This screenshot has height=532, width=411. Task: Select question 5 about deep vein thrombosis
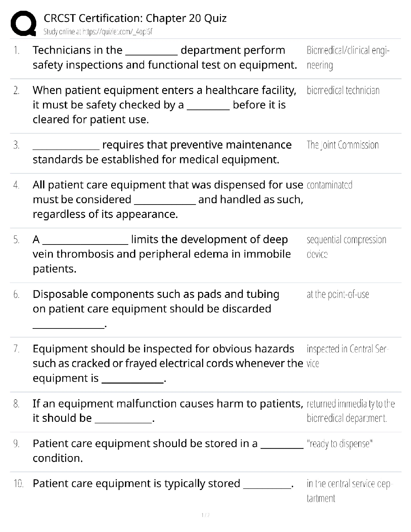point(162,254)
